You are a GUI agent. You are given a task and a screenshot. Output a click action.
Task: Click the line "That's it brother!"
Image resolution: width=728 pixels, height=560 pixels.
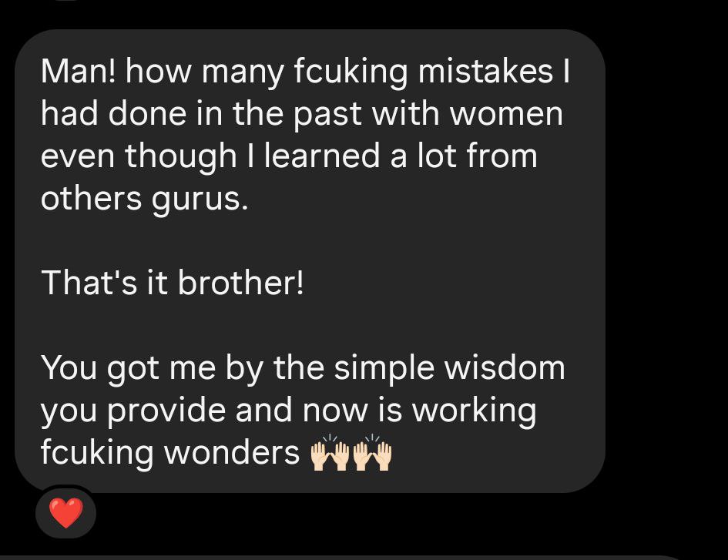173,283
